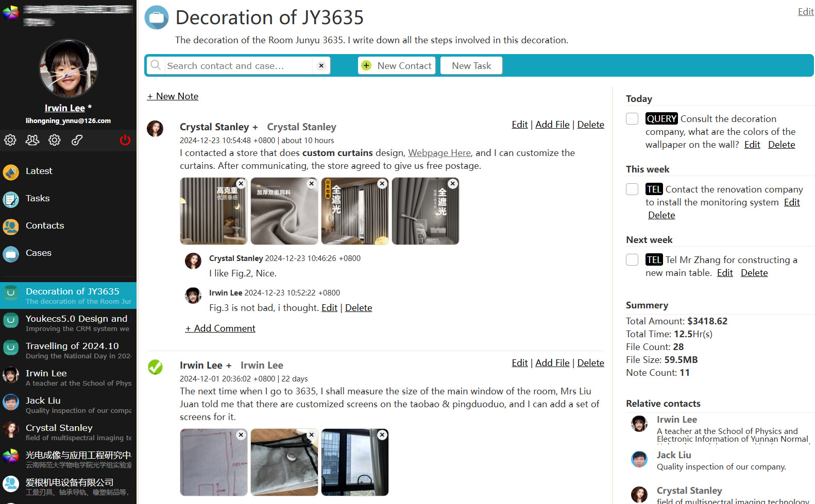Image resolution: width=815 pixels, height=504 pixels.
Task: Tick the monitoring system installation task
Action: 632,189
